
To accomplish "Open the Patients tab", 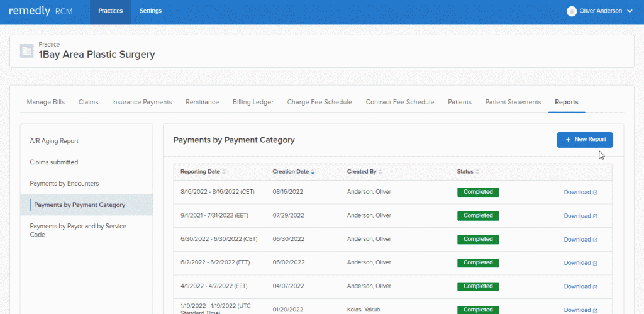I will (x=460, y=102).
